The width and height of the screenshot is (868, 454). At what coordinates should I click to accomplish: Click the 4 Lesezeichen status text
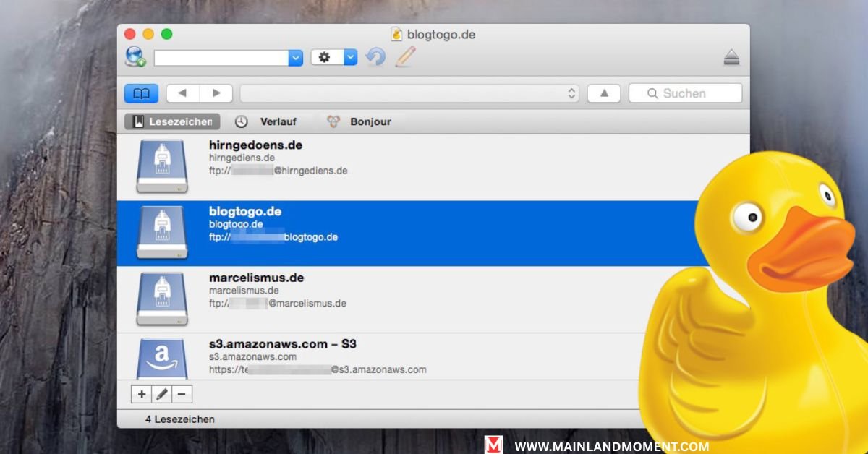coord(180,419)
